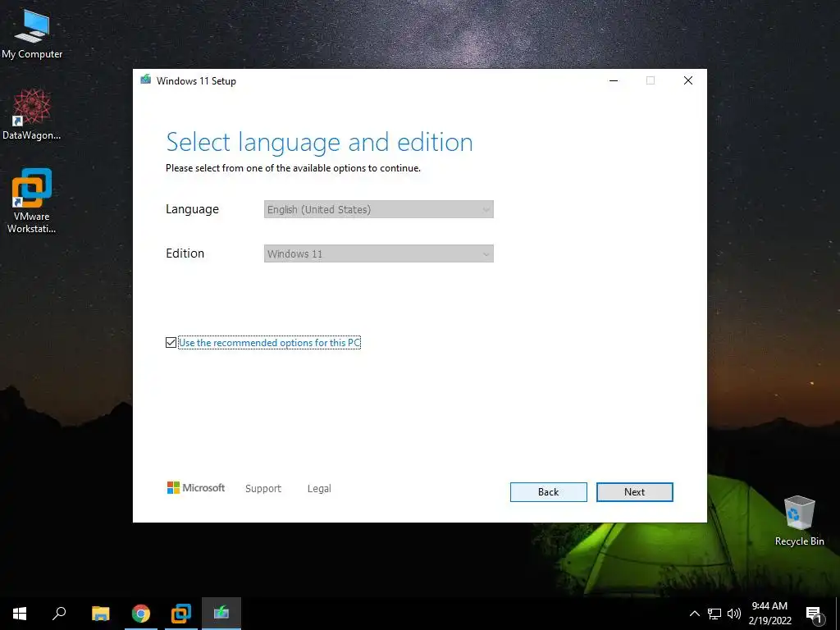Image resolution: width=840 pixels, height=630 pixels.
Task: Click the Language field label
Action: [192, 209]
